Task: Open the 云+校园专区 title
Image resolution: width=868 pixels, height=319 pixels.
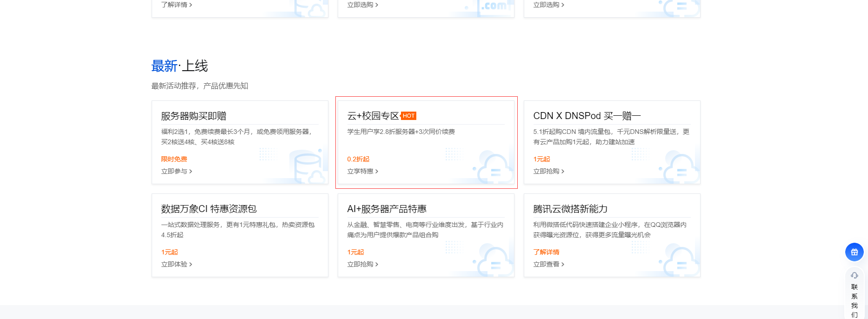Action: 373,116
